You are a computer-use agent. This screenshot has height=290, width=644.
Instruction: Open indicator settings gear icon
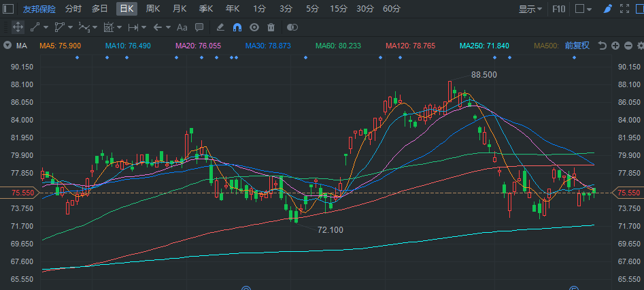[641, 46]
